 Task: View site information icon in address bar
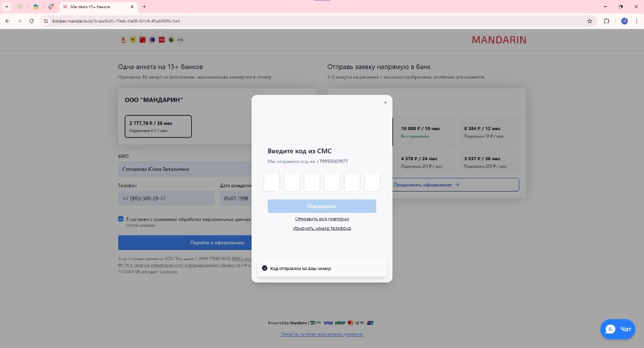tap(46, 21)
